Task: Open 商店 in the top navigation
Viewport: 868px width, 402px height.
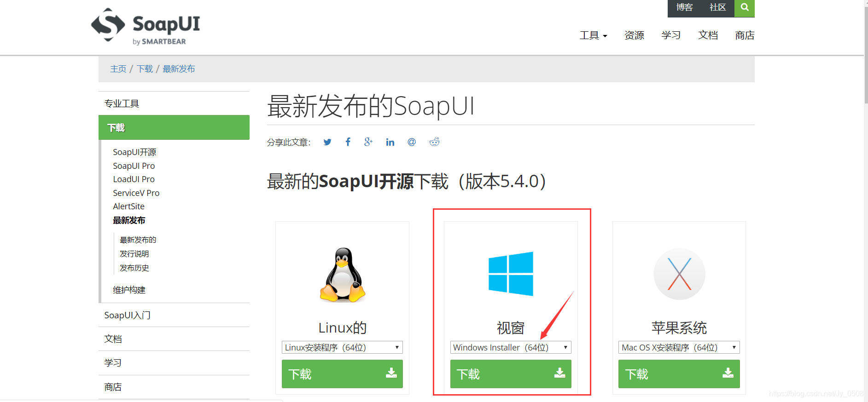Action: tap(745, 35)
